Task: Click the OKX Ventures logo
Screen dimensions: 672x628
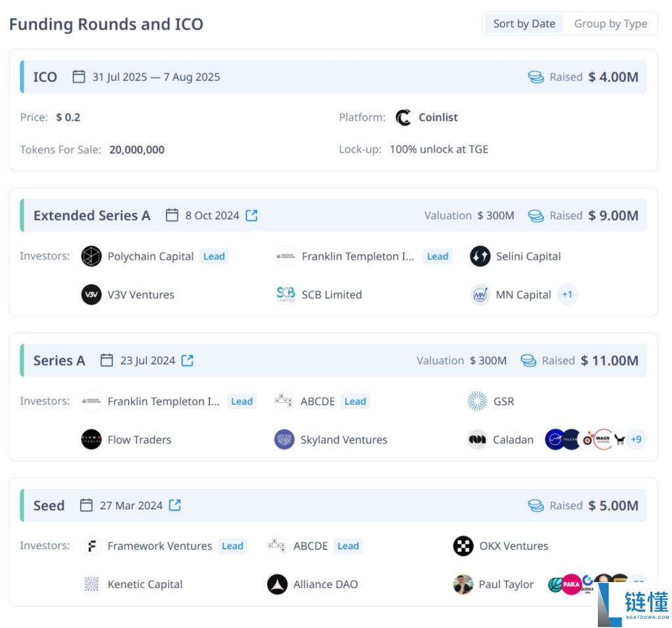Action: 463,546
